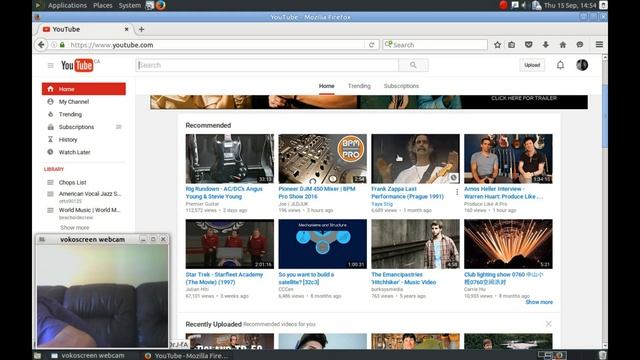Click the Pocket icon in toolbar
This screenshot has height=360, width=640.
pyautogui.click(x=529, y=45)
